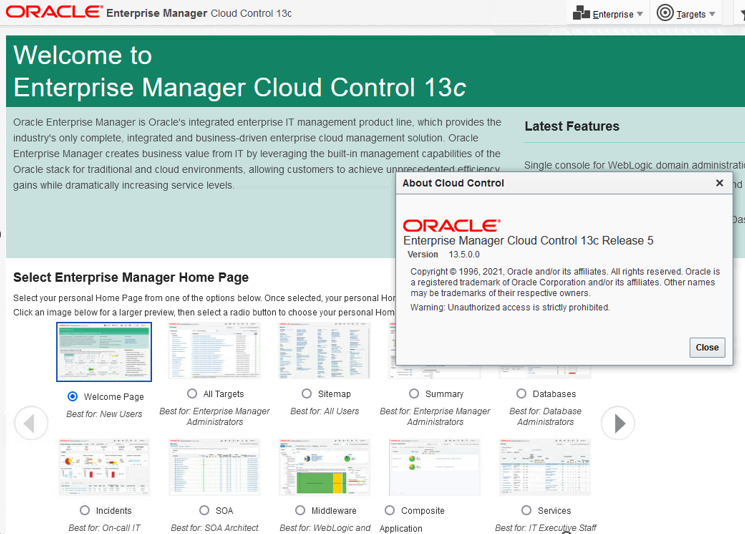This screenshot has height=534, width=745.
Task: Open the Middleware preview thumbnail
Action: tap(325, 467)
